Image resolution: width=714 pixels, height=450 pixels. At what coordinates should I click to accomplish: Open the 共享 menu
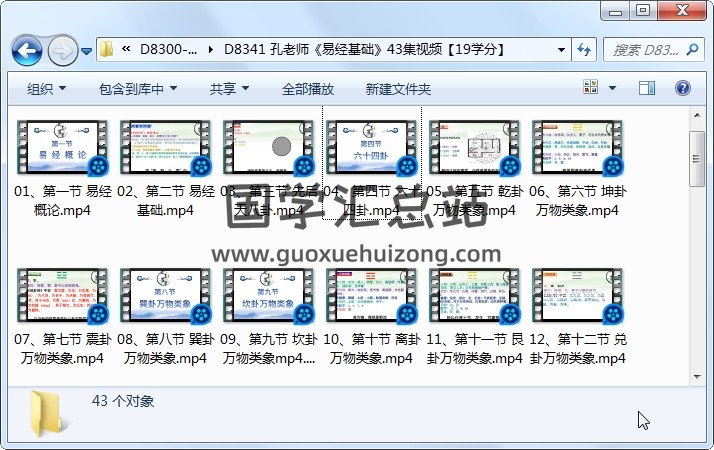tap(229, 89)
